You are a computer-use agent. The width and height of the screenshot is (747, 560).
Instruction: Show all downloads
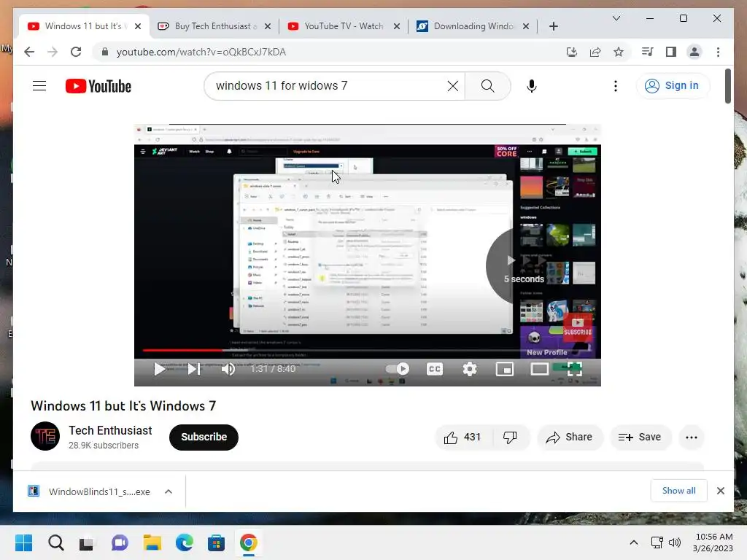point(678,491)
